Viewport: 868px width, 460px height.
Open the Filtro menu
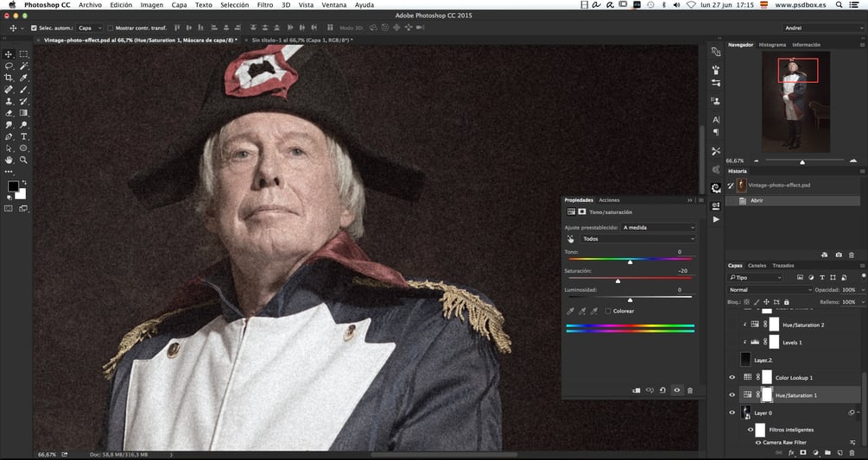pyautogui.click(x=265, y=5)
